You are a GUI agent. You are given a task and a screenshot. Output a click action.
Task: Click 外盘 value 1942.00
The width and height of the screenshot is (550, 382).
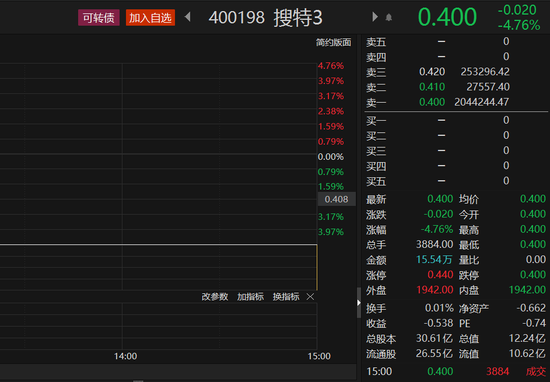tap(435, 290)
